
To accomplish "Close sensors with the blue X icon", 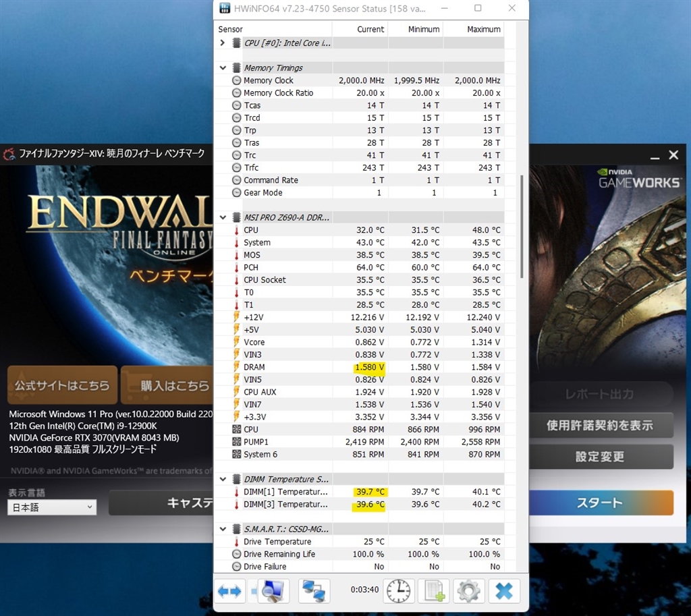I will pos(504,592).
